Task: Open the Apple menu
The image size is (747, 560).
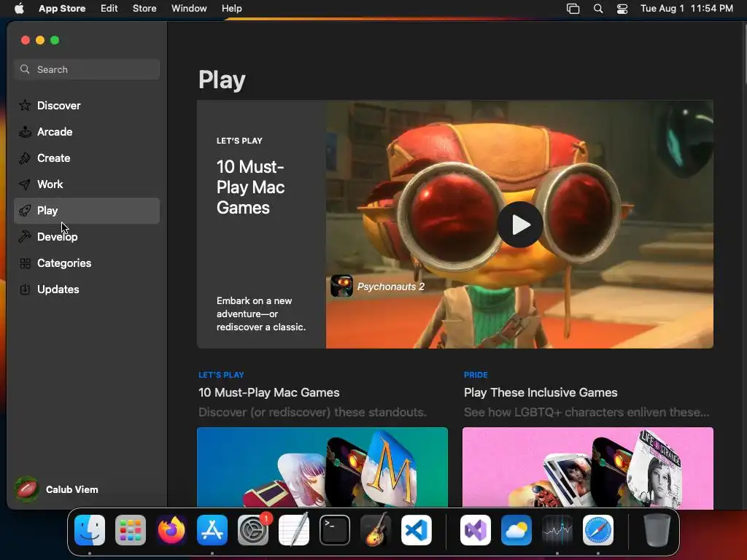Action: pos(19,9)
